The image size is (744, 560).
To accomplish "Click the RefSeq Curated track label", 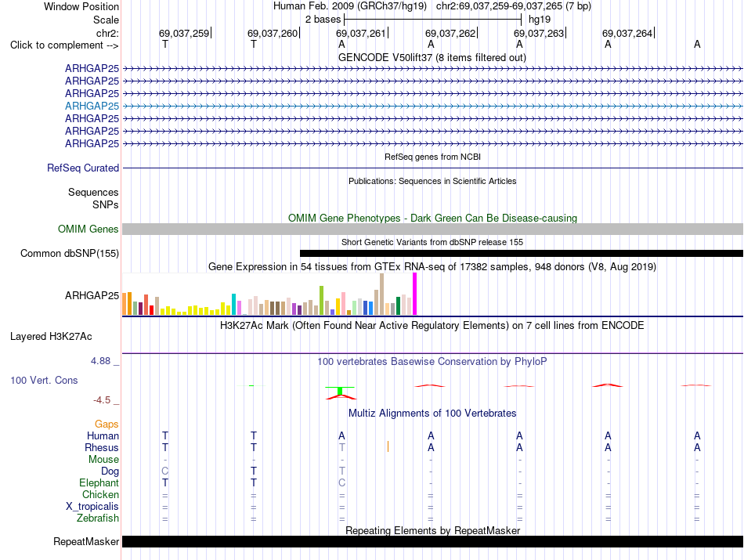I will [83, 168].
